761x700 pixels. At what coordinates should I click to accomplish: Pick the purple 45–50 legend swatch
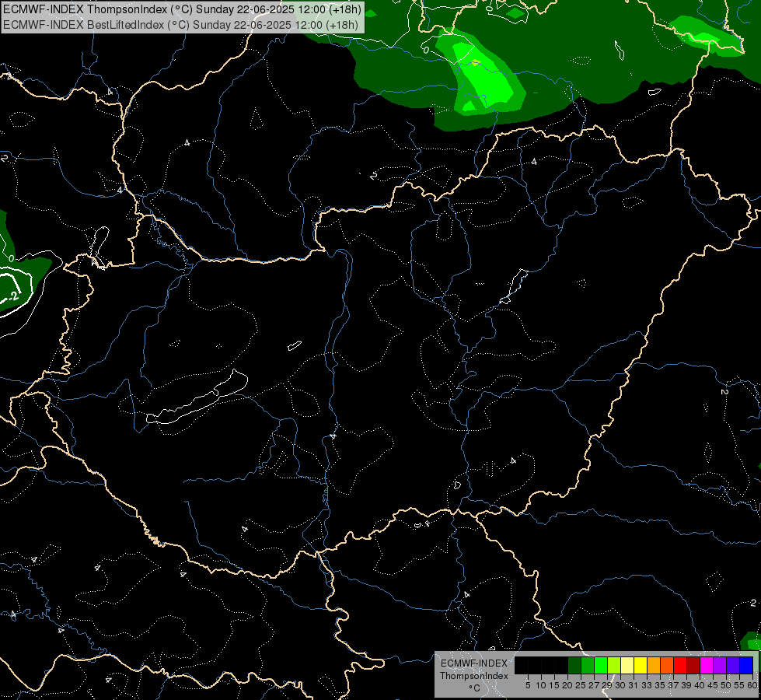(x=720, y=665)
